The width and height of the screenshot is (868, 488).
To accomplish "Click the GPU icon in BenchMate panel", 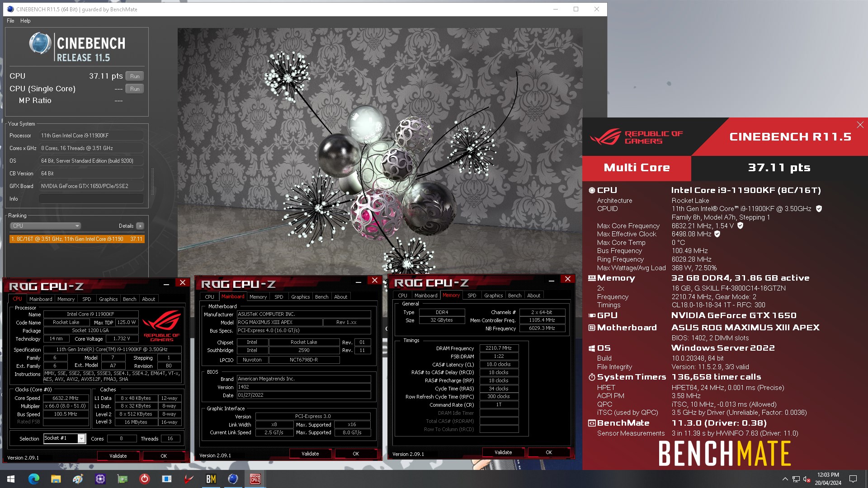I will coord(591,315).
